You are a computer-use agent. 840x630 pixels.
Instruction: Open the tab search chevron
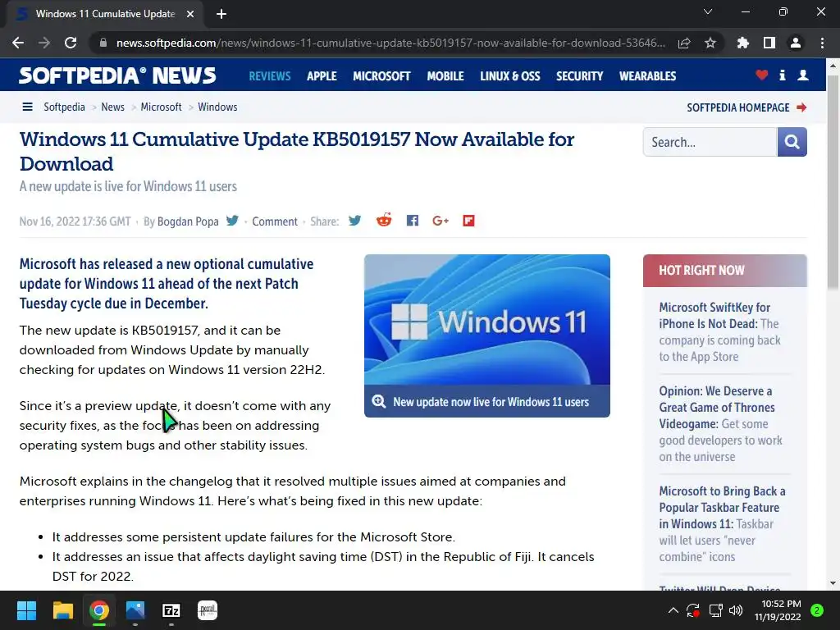pos(708,11)
